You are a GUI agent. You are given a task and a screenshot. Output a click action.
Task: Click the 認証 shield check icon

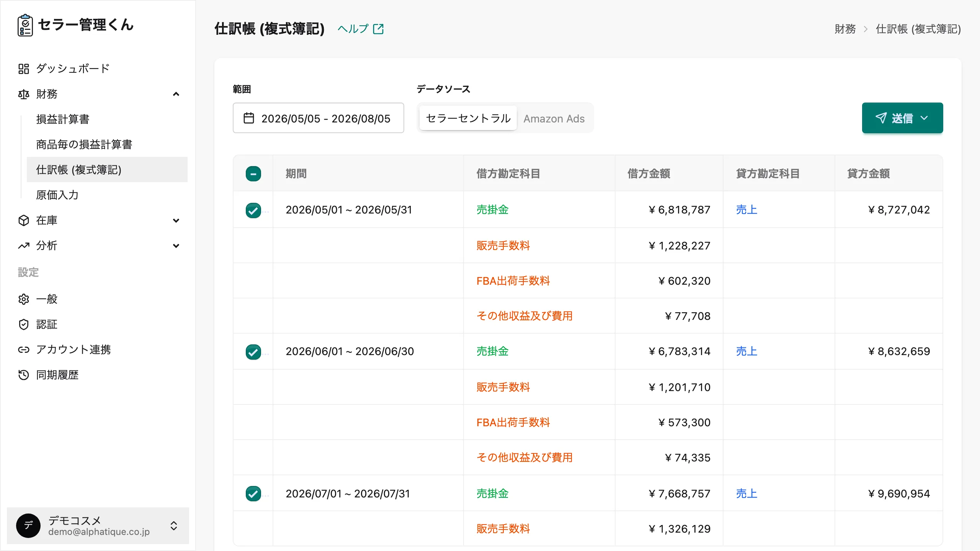(24, 324)
